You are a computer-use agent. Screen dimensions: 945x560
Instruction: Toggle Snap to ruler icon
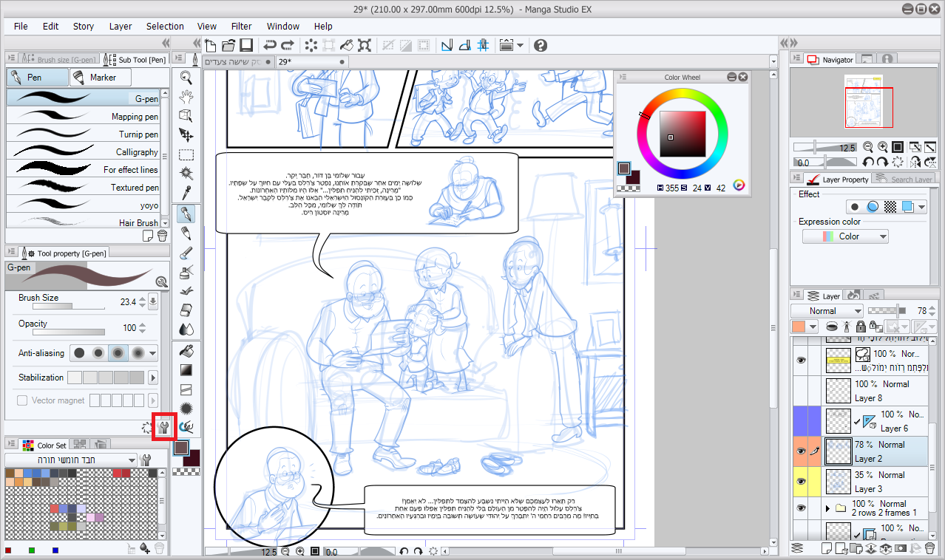point(447,45)
